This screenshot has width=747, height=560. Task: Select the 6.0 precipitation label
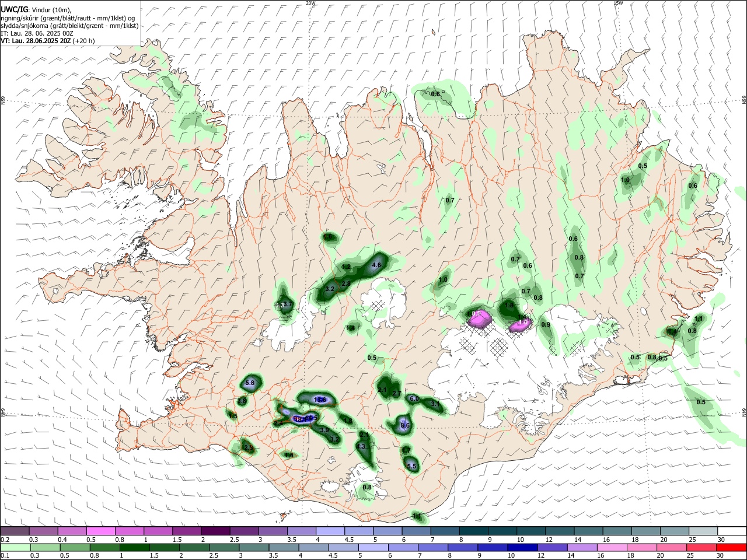coord(414,398)
